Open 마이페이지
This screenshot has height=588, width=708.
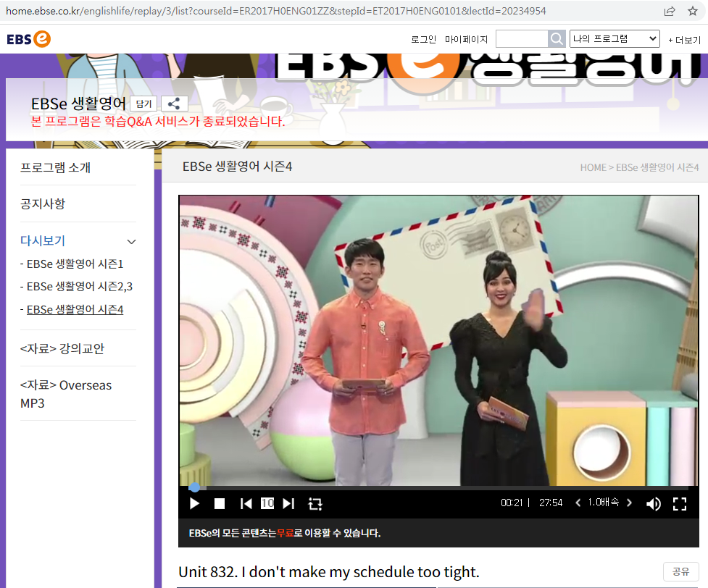pos(466,39)
